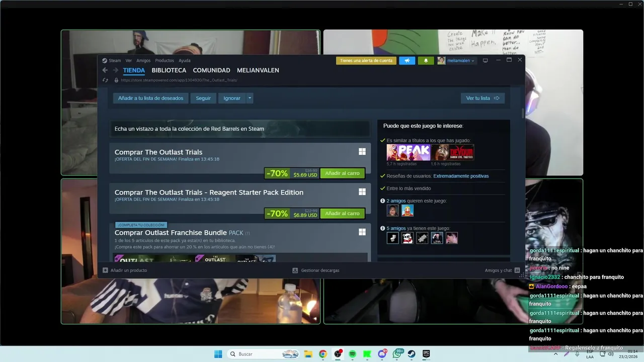Image resolution: width=644 pixels, height=362 pixels.
Task: Click 'Tienes una alerta de cuenta'
Action: [366, 60]
